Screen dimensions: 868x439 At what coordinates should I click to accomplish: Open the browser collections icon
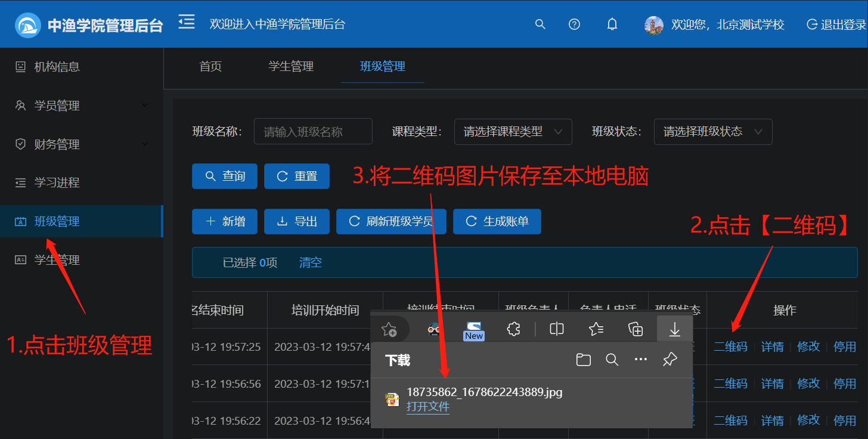point(635,329)
